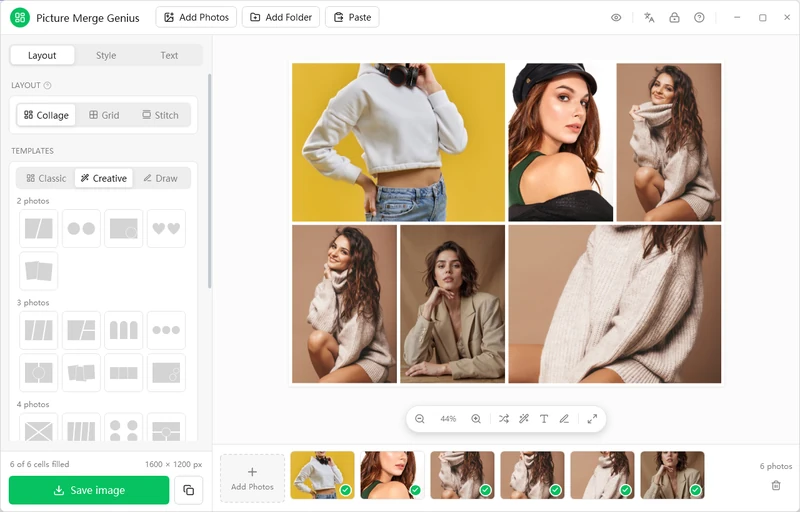
Task: Select the large sweater close-up cell in collage
Action: pos(615,304)
